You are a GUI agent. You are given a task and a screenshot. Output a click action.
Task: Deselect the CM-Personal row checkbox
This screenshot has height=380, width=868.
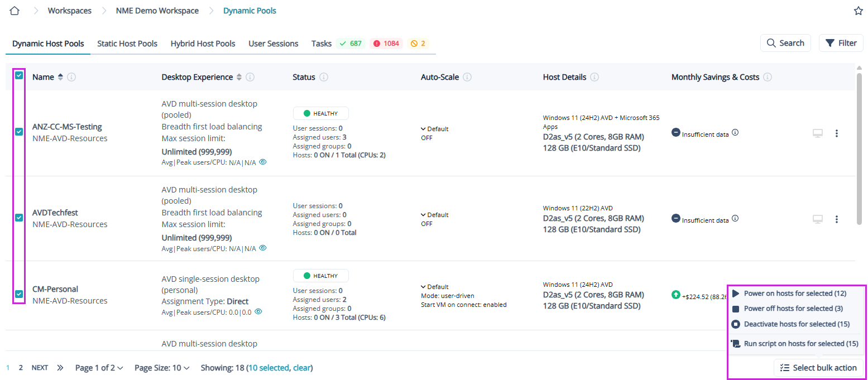(19, 294)
